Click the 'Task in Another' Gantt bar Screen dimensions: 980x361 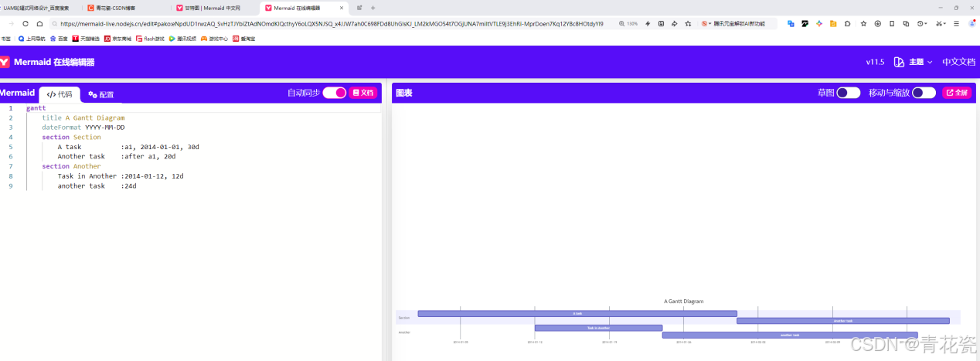[598, 328]
